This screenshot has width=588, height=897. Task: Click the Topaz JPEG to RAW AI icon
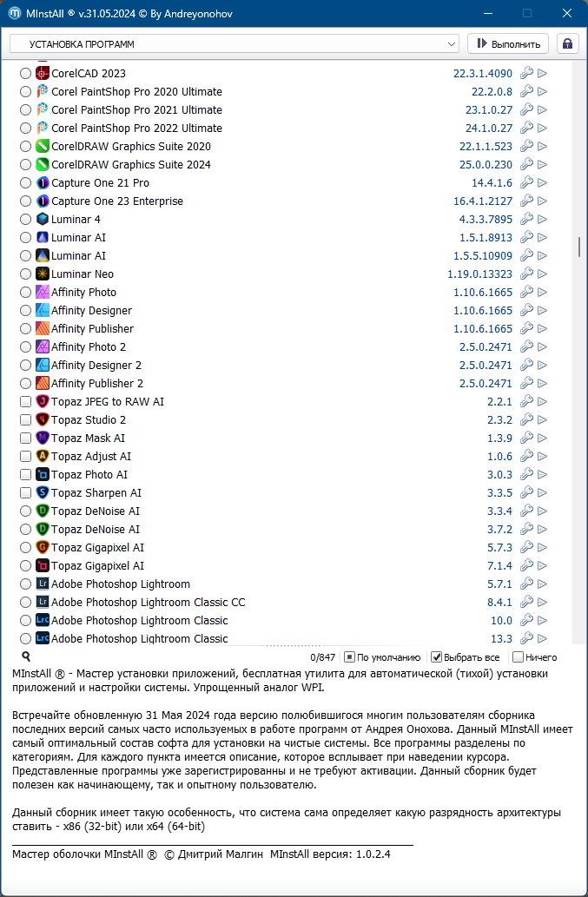click(43, 401)
